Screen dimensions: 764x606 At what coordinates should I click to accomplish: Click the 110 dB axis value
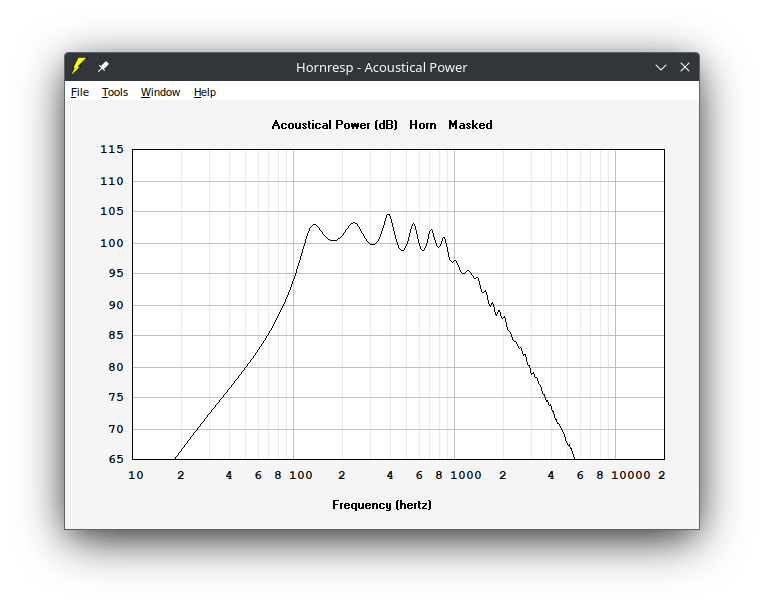[112, 181]
